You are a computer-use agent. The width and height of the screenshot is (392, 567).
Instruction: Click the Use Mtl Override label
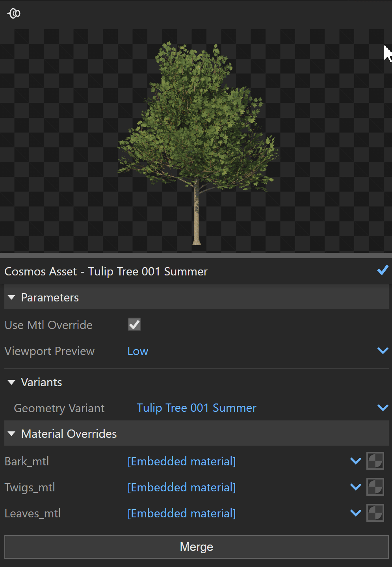[48, 325]
